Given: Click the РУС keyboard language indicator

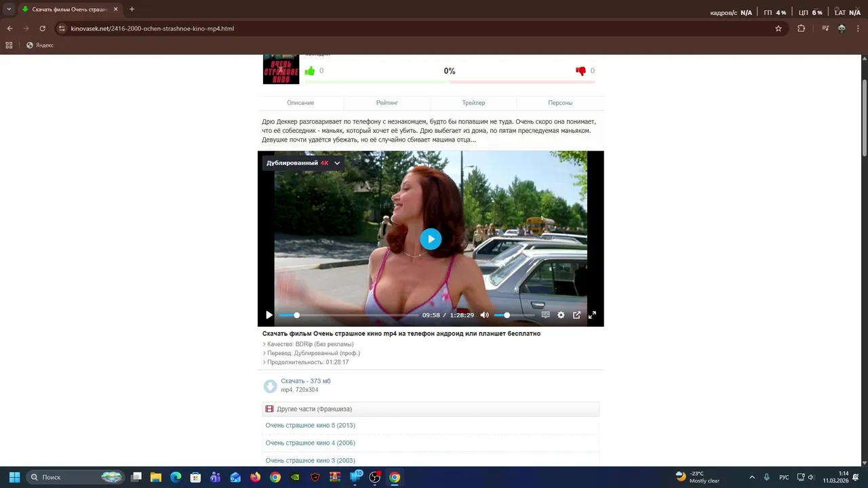Looking at the screenshot, I should [x=784, y=477].
